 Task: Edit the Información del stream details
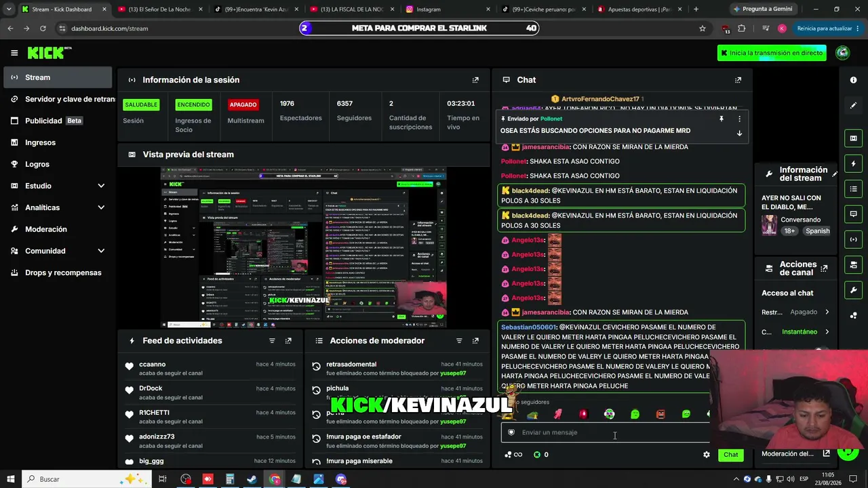click(x=835, y=174)
